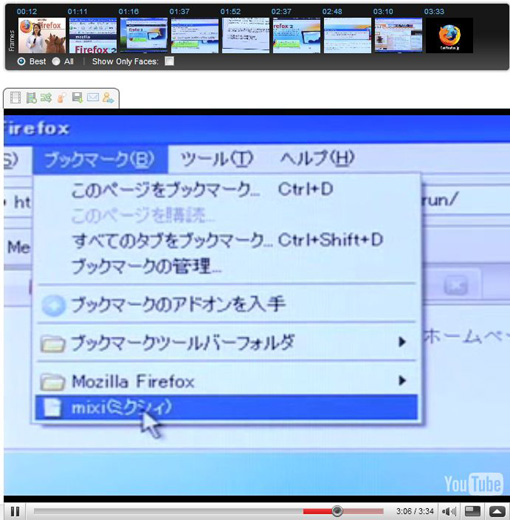The image size is (510, 520).
Task: Click the YouTube logo on the video
Action: coord(473,483)
